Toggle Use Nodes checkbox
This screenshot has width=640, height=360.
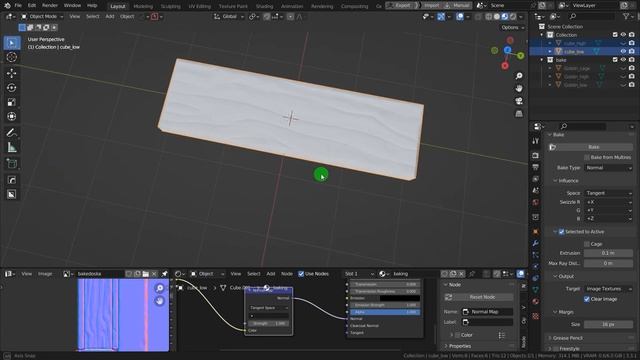pyautogui.click(x=301, y=274)
